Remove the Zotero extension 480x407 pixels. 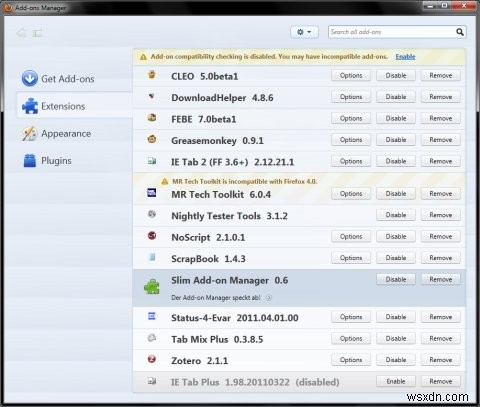[440, 360]
